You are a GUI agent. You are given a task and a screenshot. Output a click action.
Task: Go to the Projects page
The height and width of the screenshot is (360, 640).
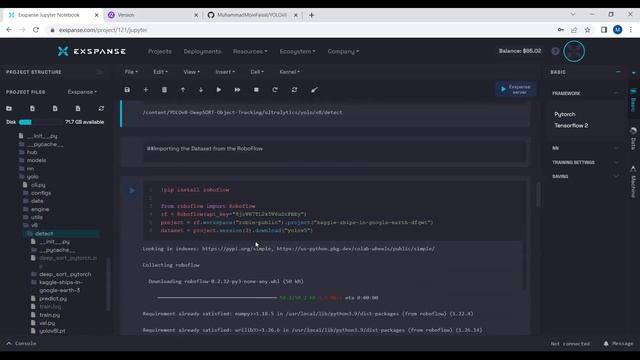[x=160, y=51]
